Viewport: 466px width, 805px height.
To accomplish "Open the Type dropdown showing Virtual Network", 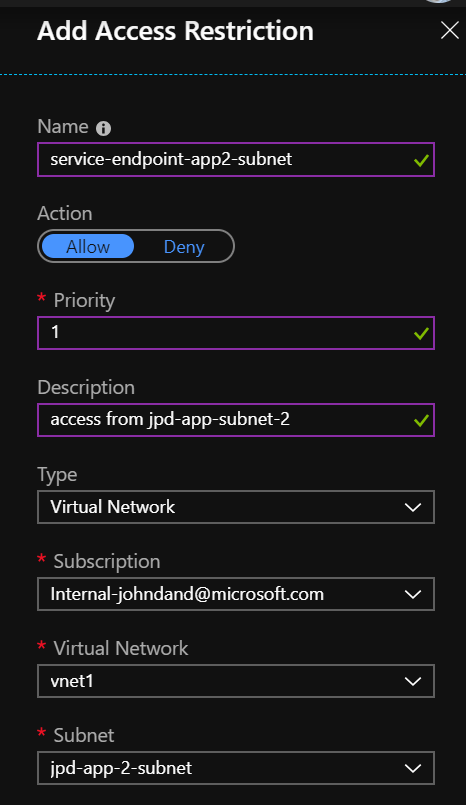I will [x=236, y=507].
